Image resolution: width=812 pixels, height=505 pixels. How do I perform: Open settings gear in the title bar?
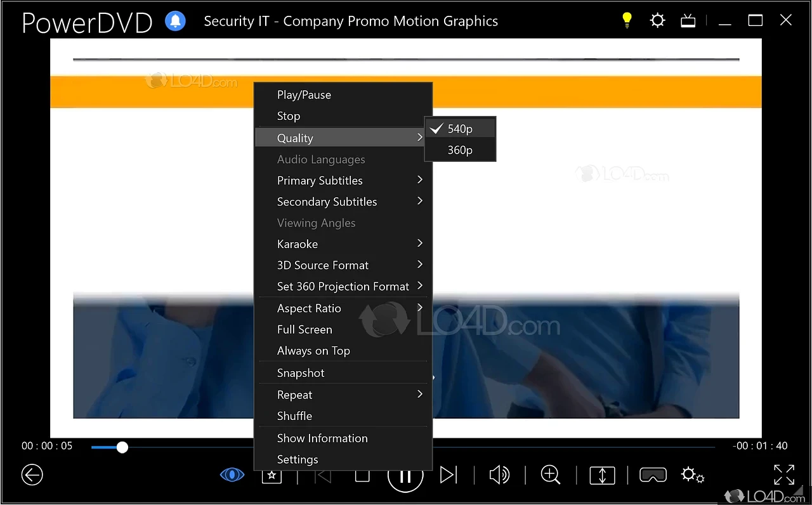tap(657, 20)
